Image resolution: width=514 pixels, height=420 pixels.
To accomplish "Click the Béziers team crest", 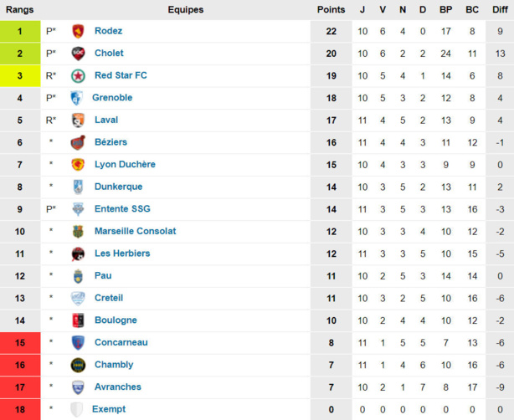I will [78, 142].
